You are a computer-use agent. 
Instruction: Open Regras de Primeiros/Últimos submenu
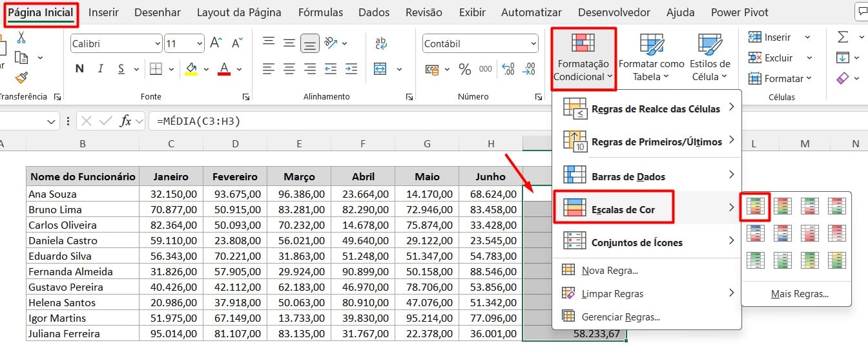[648, 141]
